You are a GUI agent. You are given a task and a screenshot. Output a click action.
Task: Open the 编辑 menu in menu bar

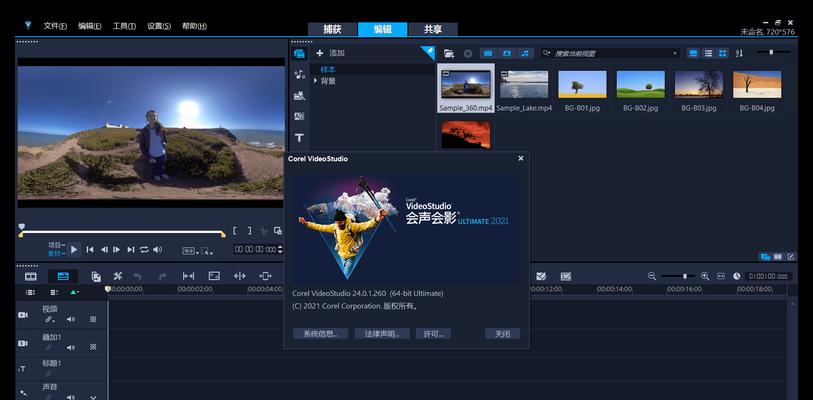[90, 26]
